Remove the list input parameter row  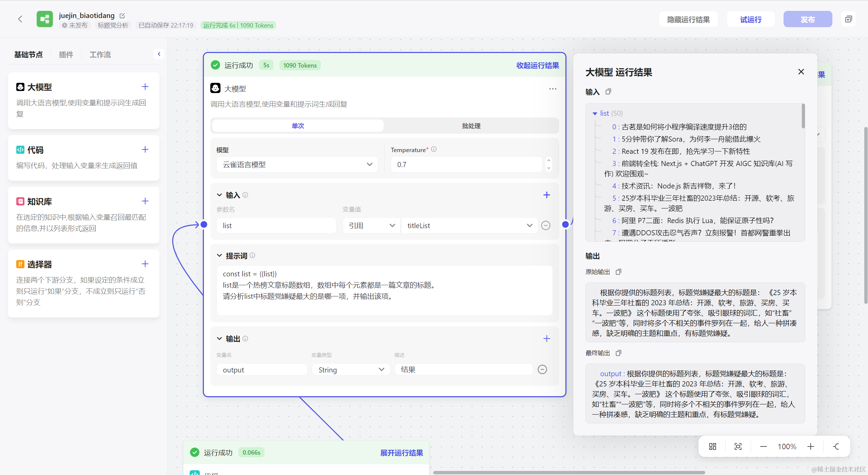click(545, 225)
